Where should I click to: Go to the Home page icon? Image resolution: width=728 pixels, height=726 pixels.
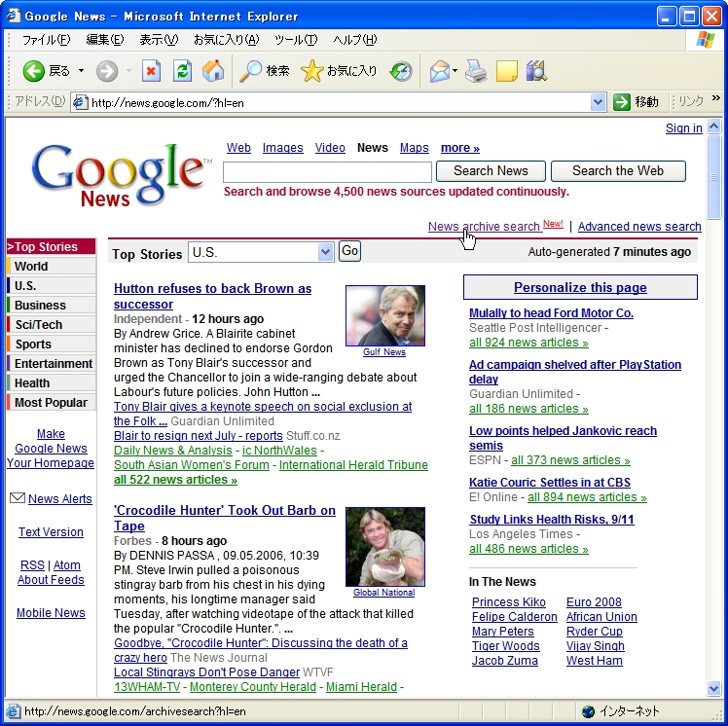(x=213, y=71)
